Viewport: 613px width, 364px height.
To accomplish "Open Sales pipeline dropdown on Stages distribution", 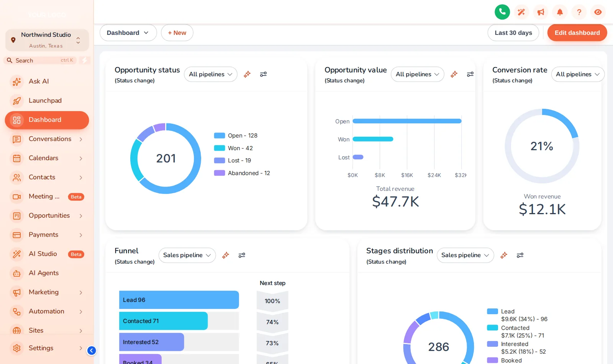I will pos(465,255).
